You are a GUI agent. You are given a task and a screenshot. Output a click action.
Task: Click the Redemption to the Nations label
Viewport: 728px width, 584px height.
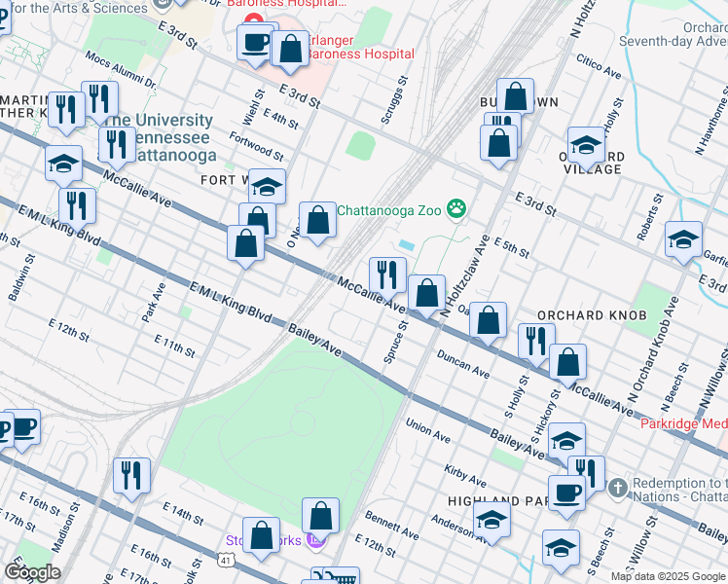click(x=679, y=490)
